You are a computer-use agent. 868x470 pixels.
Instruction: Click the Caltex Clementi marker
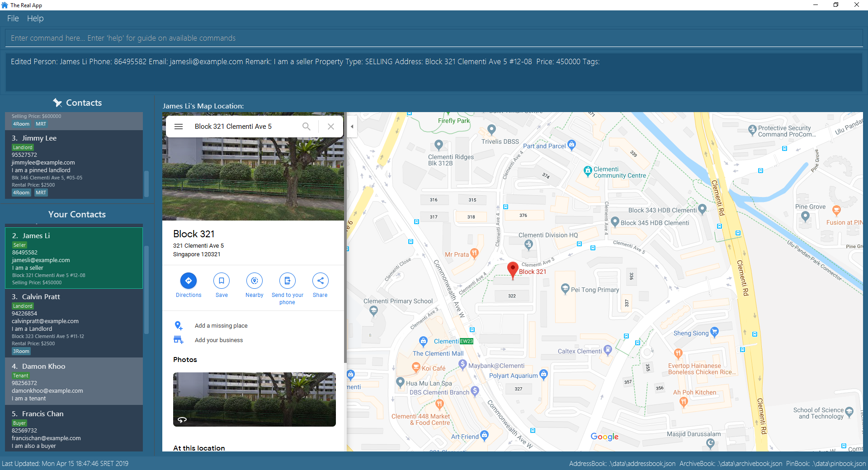point(608,350)
